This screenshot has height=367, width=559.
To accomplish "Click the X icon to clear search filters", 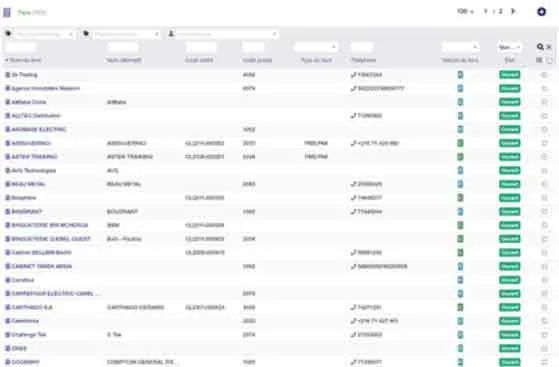I will tap(549, 47).
